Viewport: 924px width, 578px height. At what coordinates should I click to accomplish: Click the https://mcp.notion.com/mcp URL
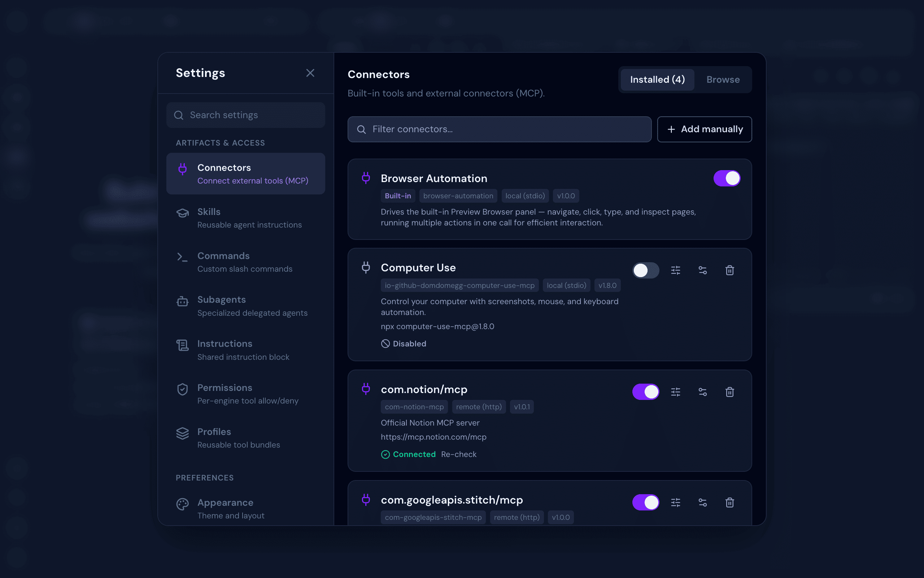click(434, 437)
